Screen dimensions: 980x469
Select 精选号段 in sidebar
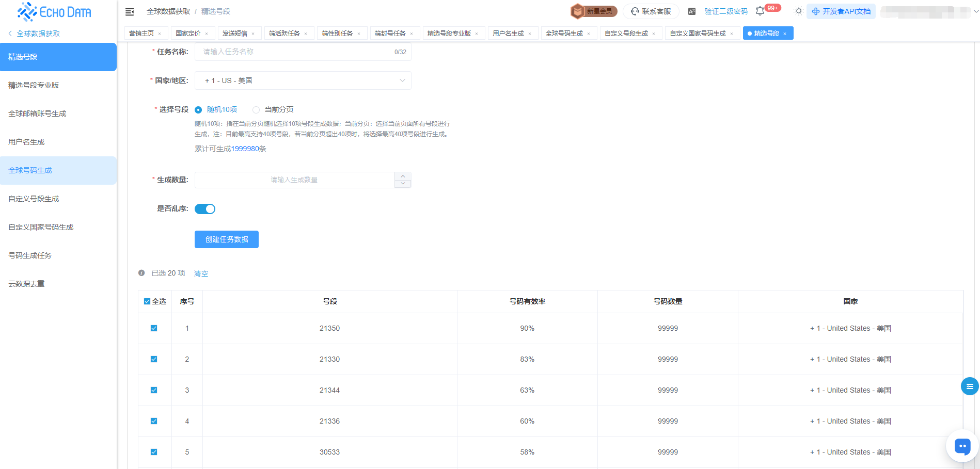(x=58, y=57)
